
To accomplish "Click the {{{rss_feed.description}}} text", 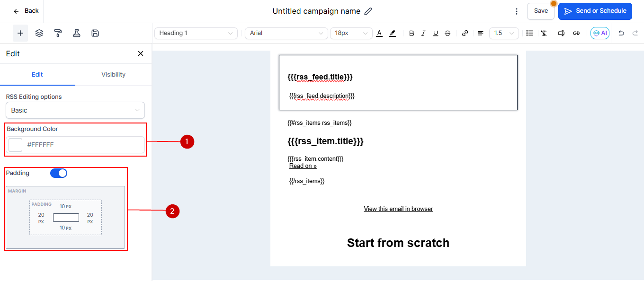I will pos(322,96).
